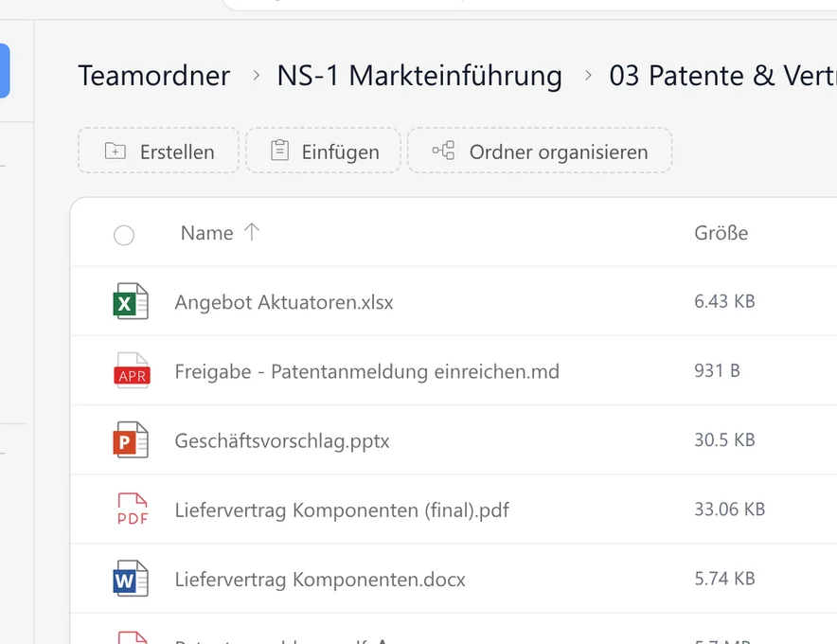
Task: Click the 33.06 KB size value
Action: pos(730,510)
